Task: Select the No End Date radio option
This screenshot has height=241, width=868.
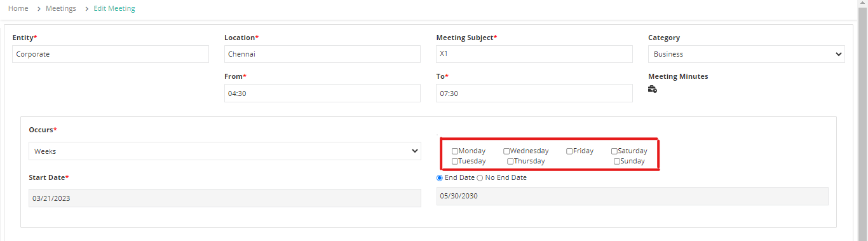Action: pyautogui.click(x=480, y=178)
